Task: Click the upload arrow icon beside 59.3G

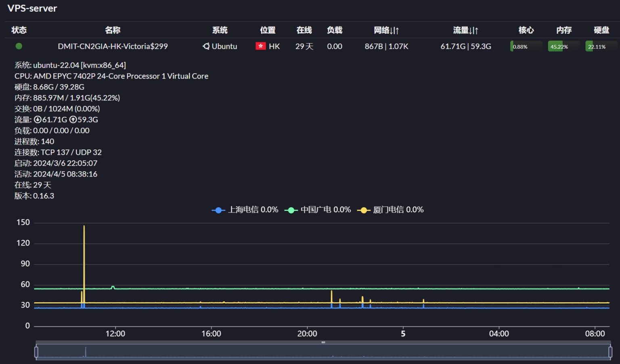Action: [x=73, y=119]
